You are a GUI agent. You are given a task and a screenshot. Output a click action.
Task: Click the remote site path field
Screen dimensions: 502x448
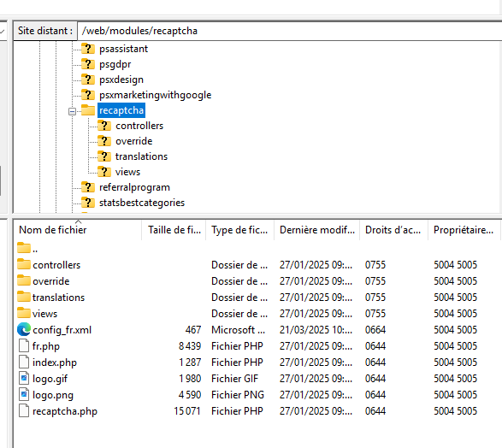coord(289,31)
